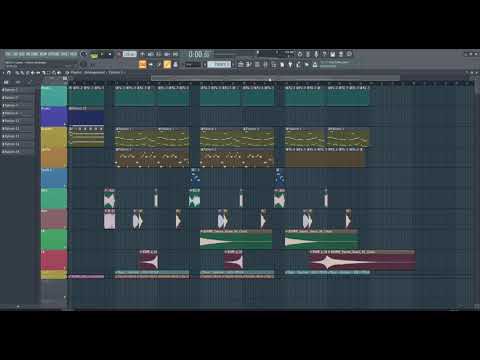
Task: Click the dark blue pattern clip on purple track
Action: coord(86,118)
